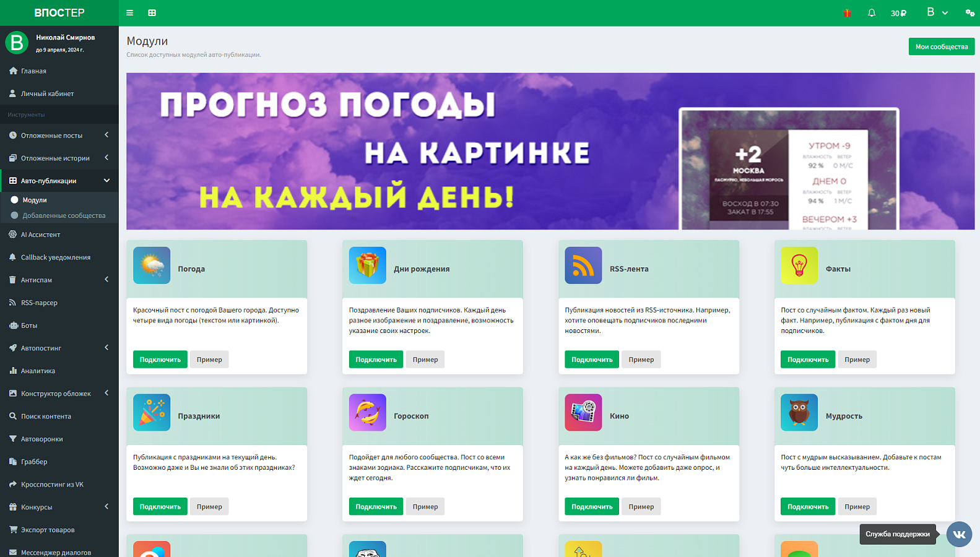Open Мессенджер диалогов in sidebar

[59, 552]
